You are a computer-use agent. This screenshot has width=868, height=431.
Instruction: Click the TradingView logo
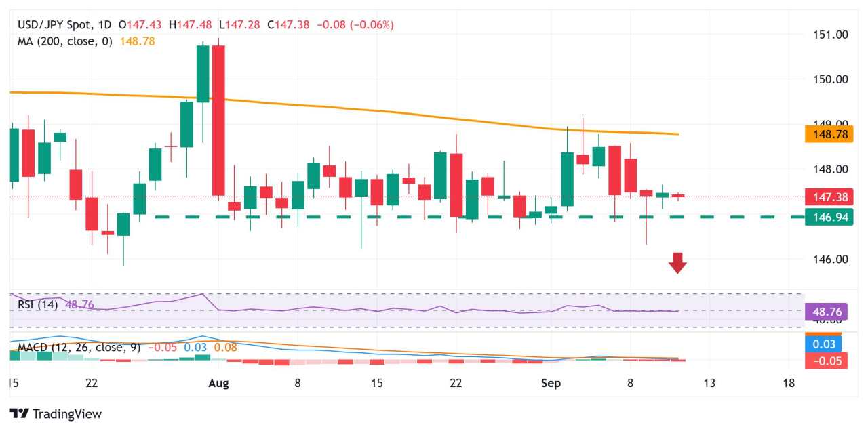[x=56, y=413]
